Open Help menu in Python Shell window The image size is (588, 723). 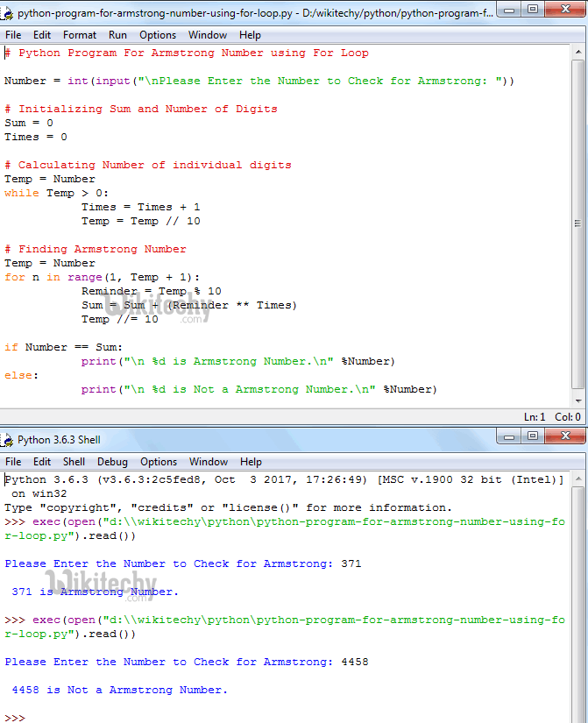251,462
